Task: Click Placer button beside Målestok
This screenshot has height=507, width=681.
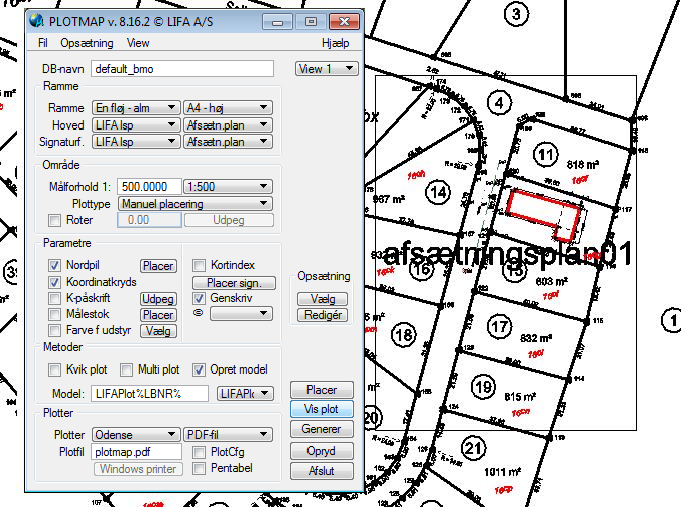Action: click(158, 315)
